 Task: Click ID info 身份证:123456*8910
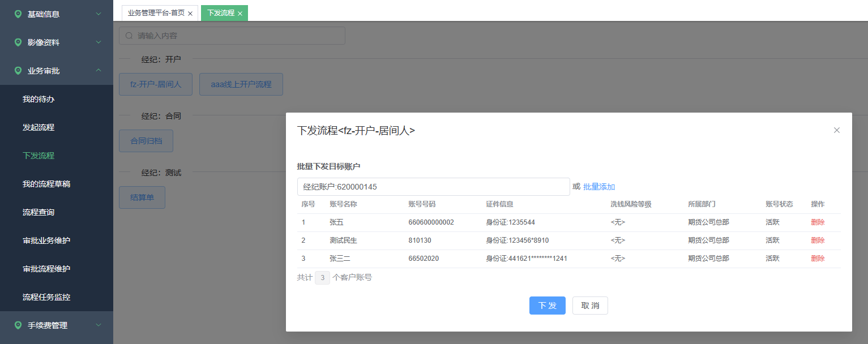517,240
